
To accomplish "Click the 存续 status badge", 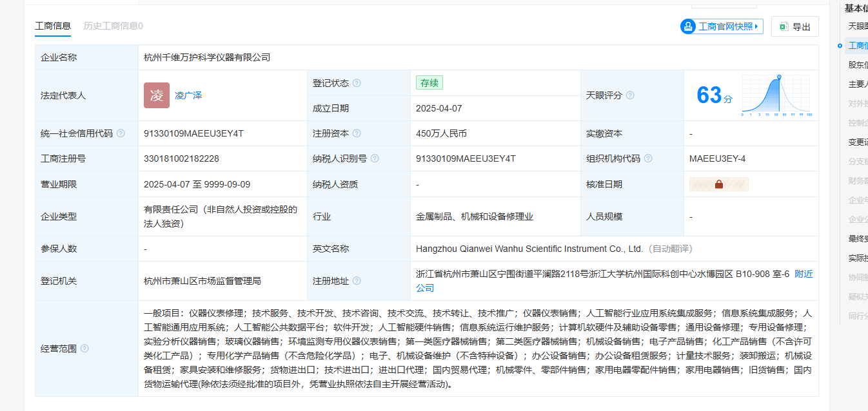I will (429, 83).
